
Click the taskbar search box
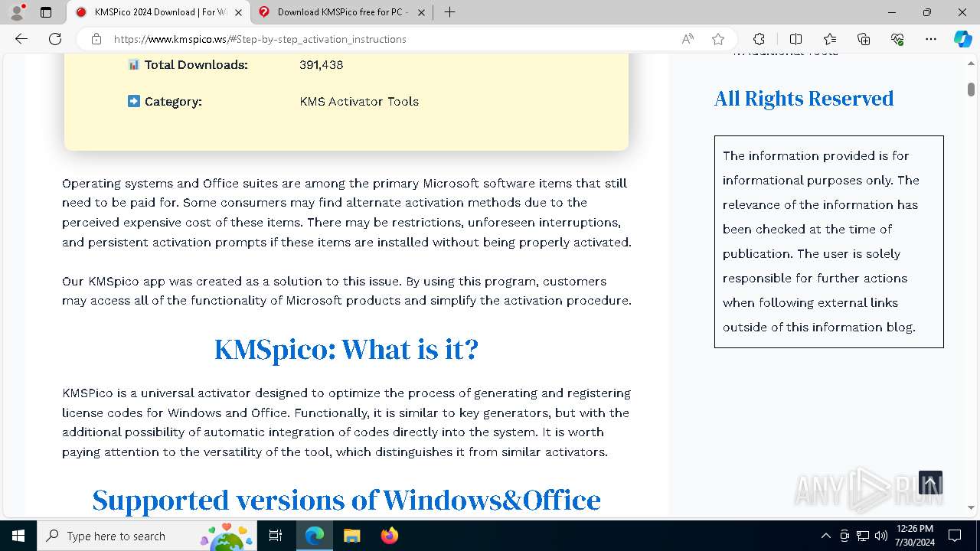click(146, 536)
